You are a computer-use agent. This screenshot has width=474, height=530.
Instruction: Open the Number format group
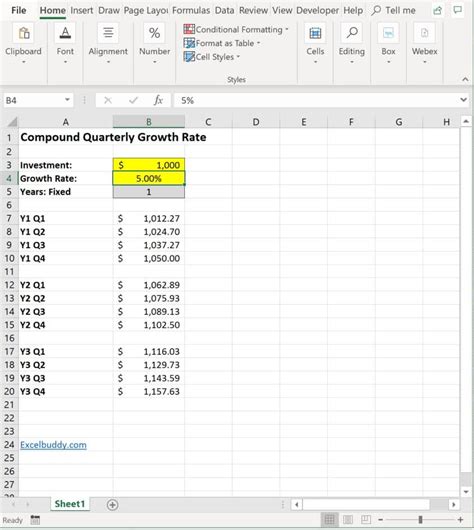(x=155, y=43)
